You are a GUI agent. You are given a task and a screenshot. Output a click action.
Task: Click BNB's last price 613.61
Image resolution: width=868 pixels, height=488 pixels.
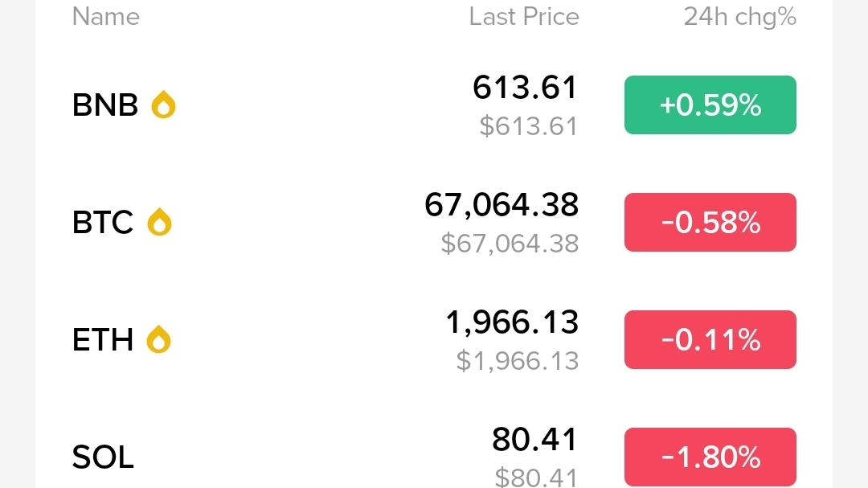click(x=525, y=88)
